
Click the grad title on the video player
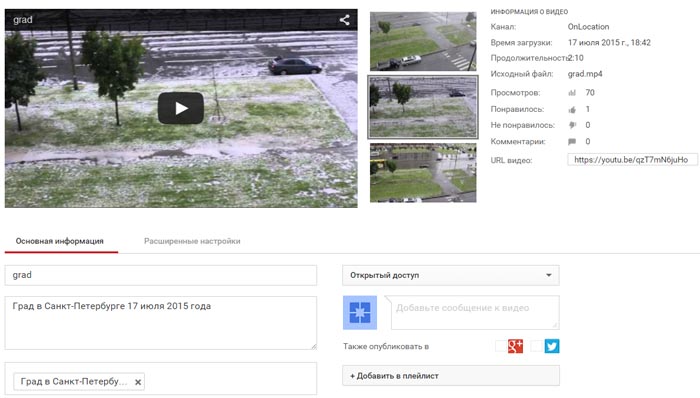coord(23,20)
